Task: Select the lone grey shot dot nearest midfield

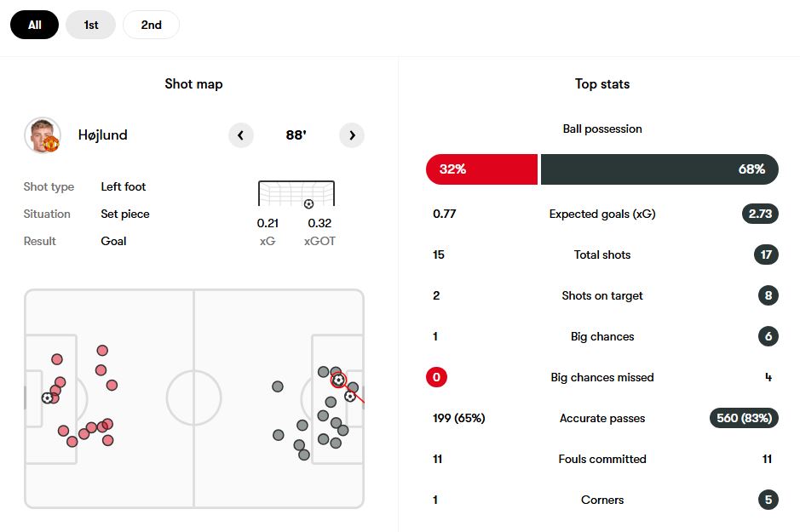Action: pos(278,386)
